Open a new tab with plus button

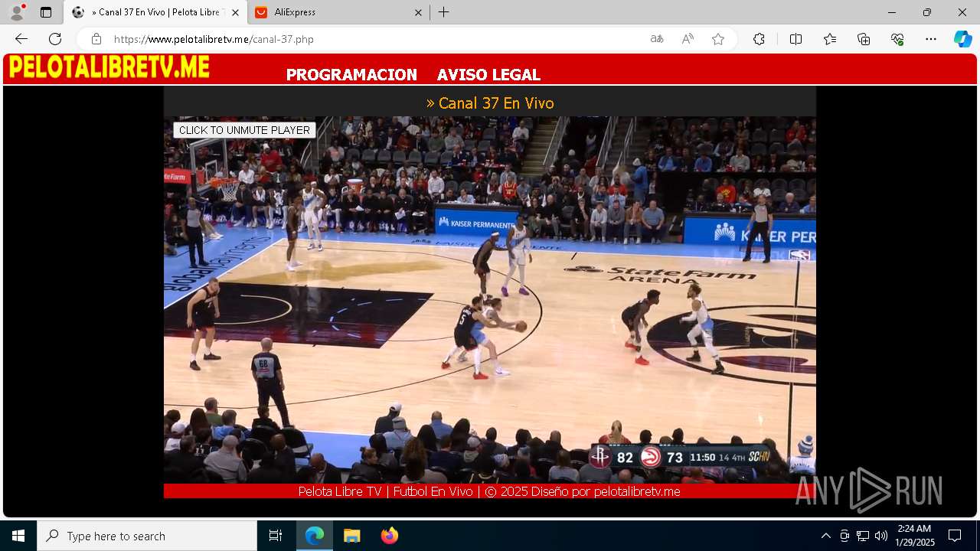(444, 12)
